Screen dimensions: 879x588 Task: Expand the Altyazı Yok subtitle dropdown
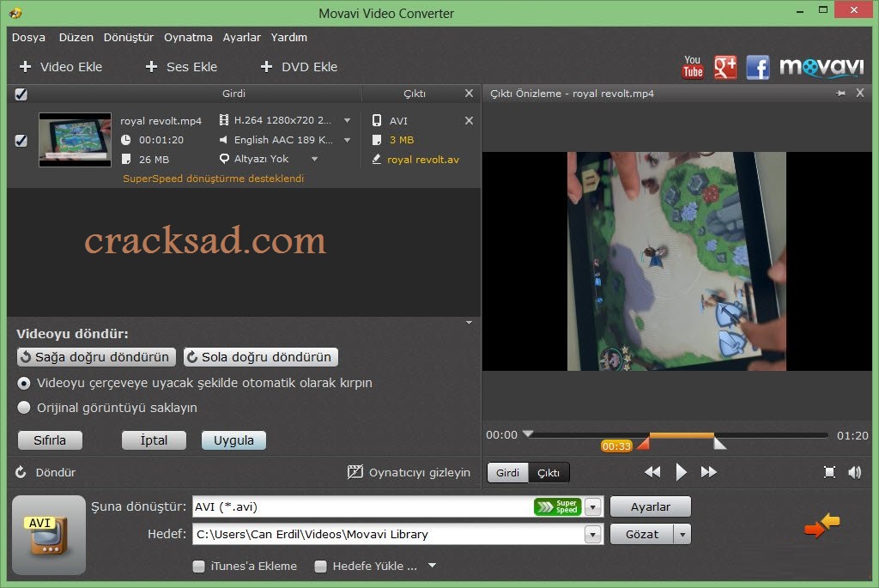click(x=314, y=159)
